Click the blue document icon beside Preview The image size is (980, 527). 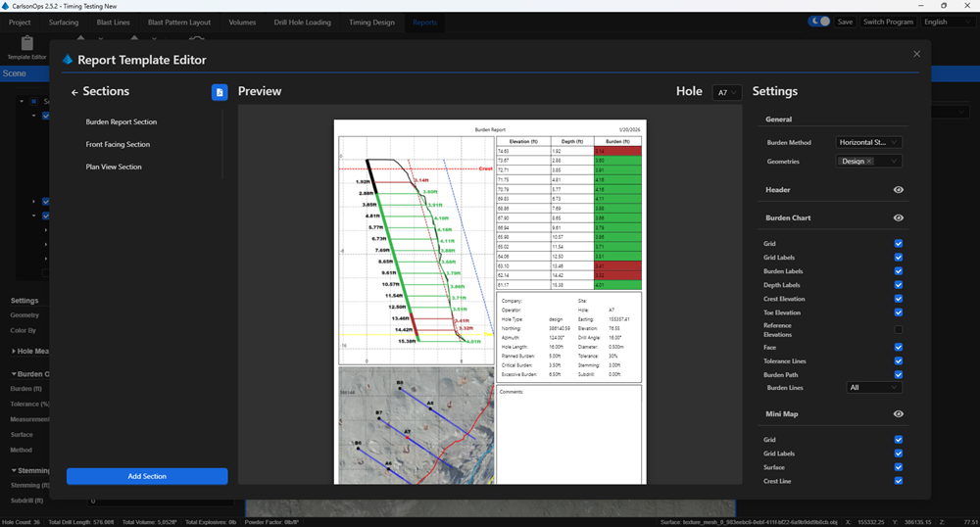[x=220, y=92]
